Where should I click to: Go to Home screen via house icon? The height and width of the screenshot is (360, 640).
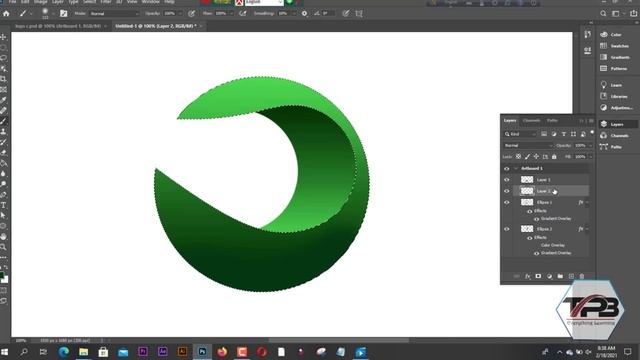coord(6,13)
